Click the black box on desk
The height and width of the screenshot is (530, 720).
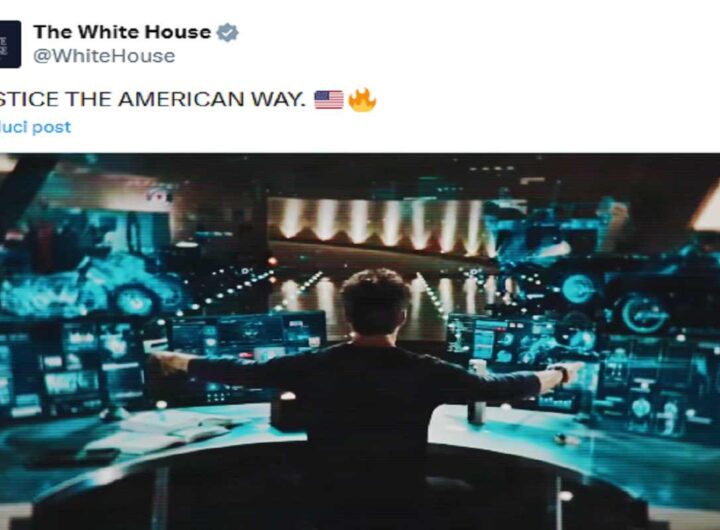(x=288, y=411)
